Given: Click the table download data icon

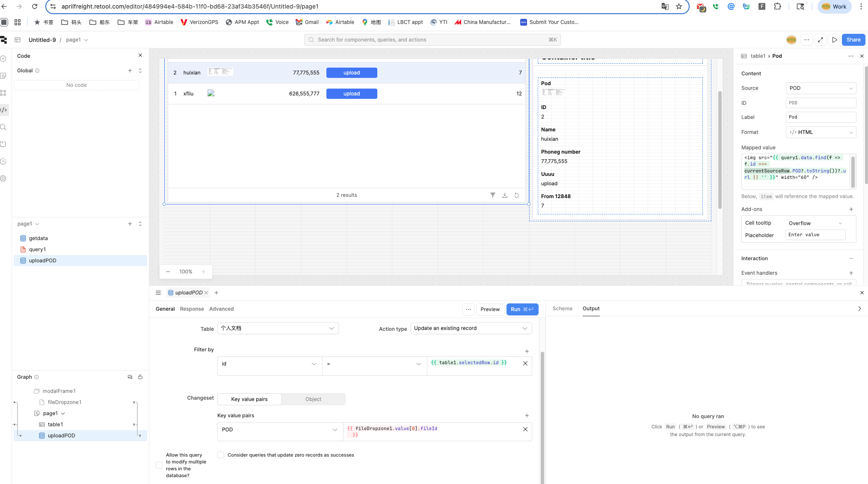Looking at the screenshot, I should click(505, 195).
